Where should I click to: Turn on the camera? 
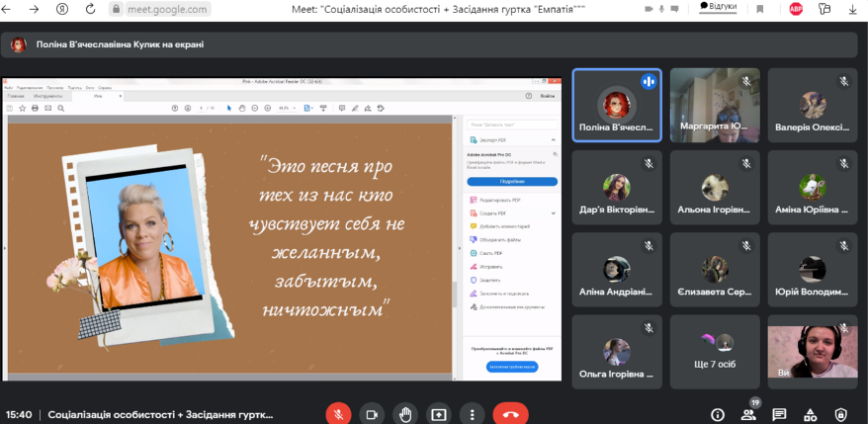click(372, 414)
